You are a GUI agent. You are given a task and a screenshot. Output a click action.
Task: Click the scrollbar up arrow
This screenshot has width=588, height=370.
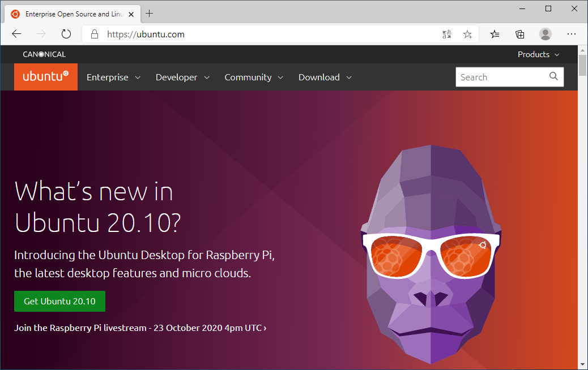582,50
